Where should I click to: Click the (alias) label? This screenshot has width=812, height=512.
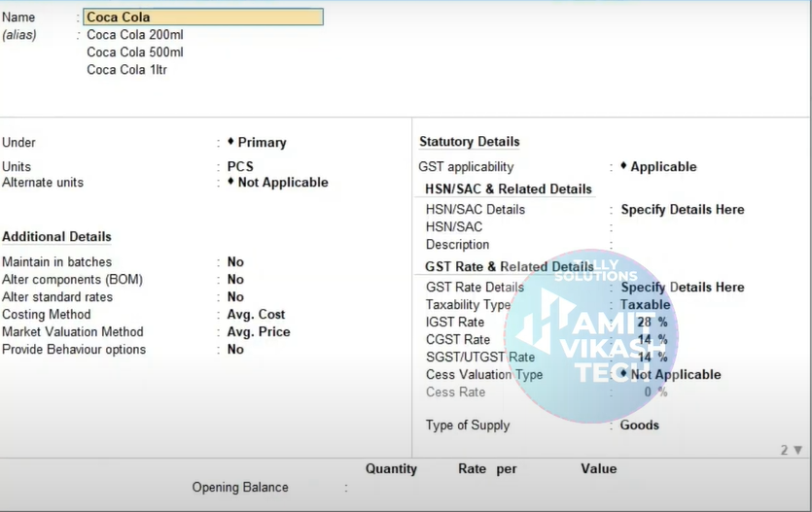19,35
